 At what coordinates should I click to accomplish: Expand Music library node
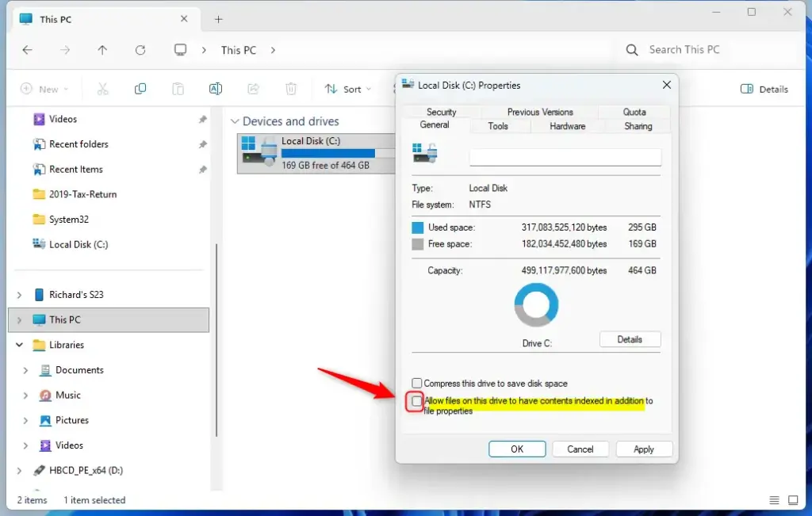coord(25,395)
